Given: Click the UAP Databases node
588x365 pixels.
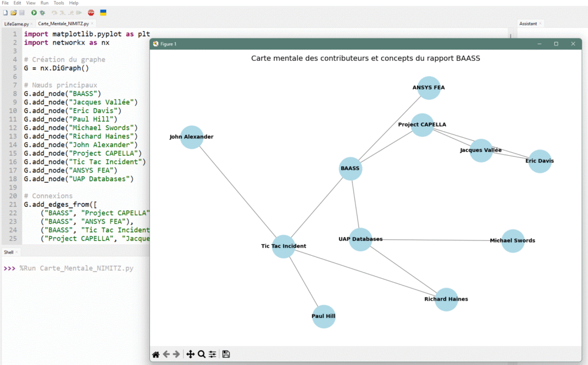Looking at the screenshot, I should 361,239.
